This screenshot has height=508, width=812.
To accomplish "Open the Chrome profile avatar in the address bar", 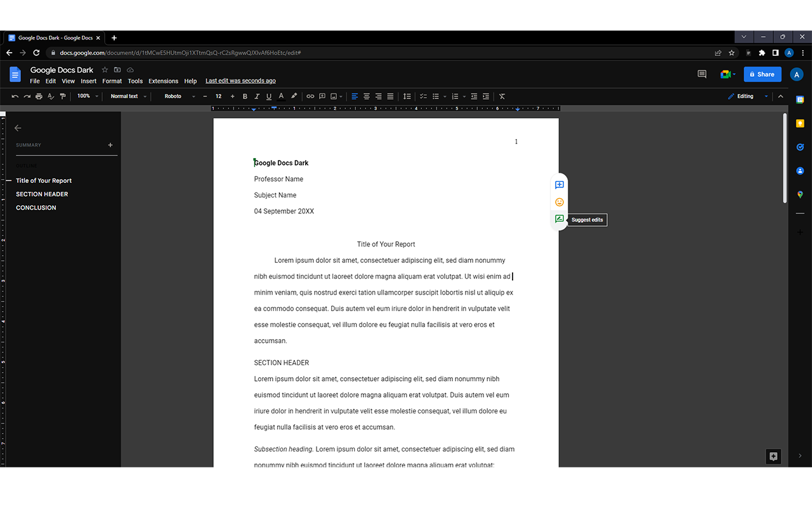I will click(x=789, y=53).
